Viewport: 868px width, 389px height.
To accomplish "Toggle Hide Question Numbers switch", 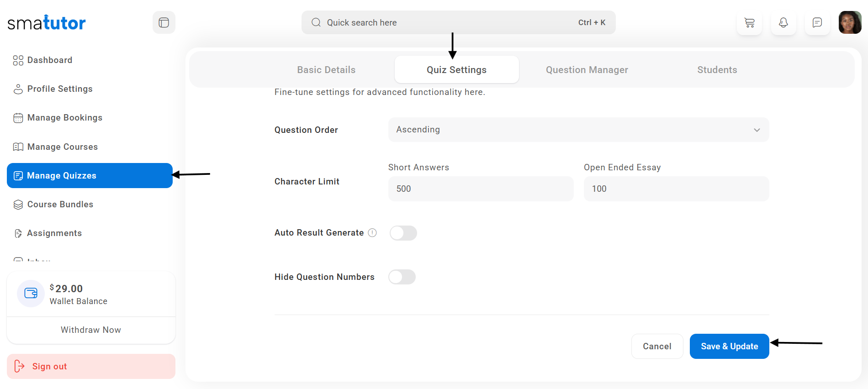I will [402, 277].
